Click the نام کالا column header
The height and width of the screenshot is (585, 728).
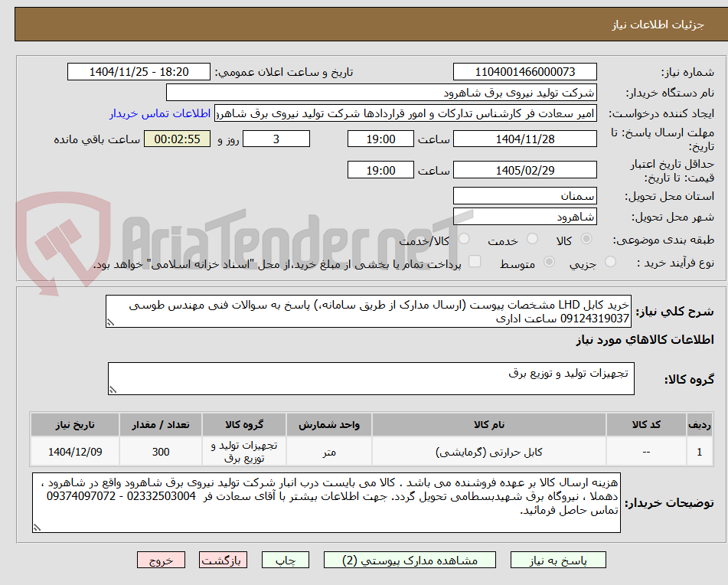489,425
